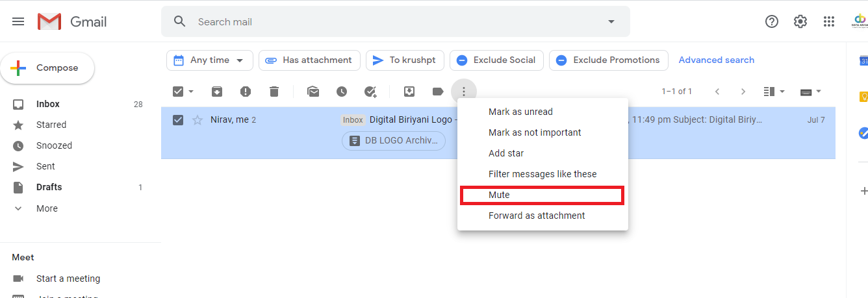Toggle the Exclude Social filter chip

(496, 60)
